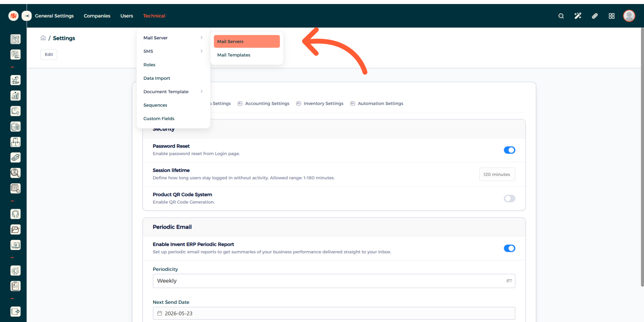This screenshot has width=644, height=322.
Task: Open the headset support icon in the sidebar
Action: (x=15, y=214)
